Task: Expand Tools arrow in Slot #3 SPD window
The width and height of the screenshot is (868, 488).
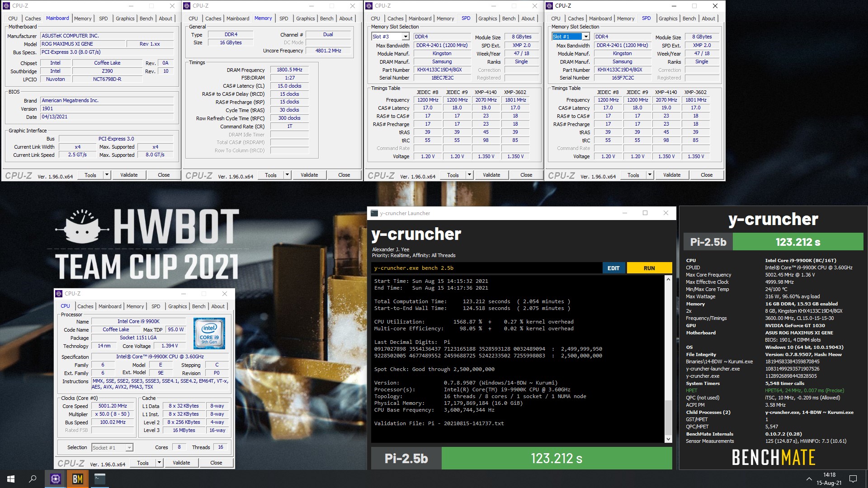Action: tap(469, 175)
